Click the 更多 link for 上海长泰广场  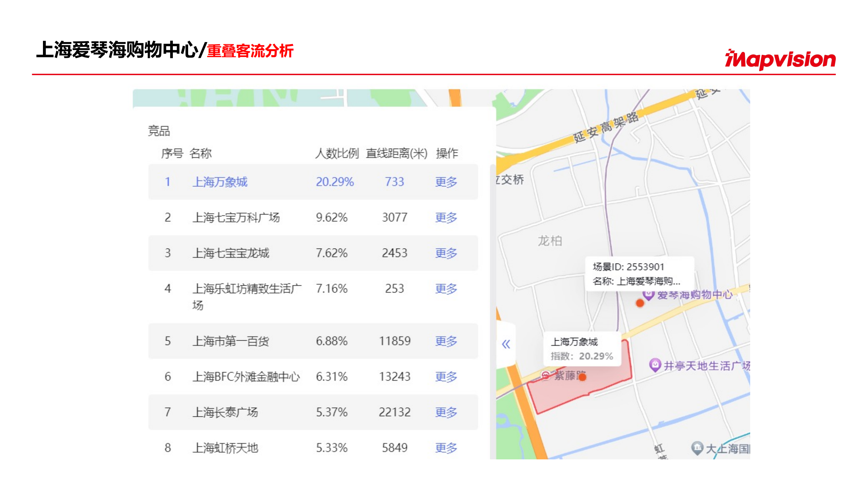point(446,412)
